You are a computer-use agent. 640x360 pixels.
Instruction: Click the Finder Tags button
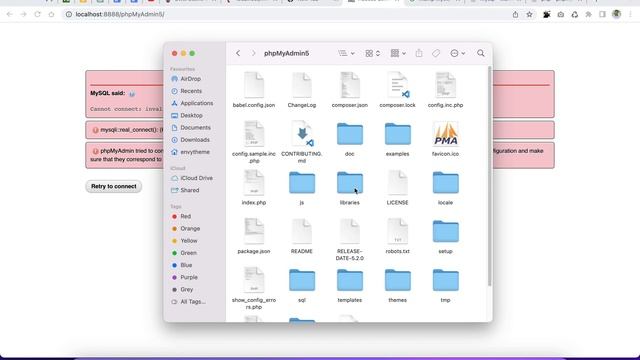coord(436,53)
